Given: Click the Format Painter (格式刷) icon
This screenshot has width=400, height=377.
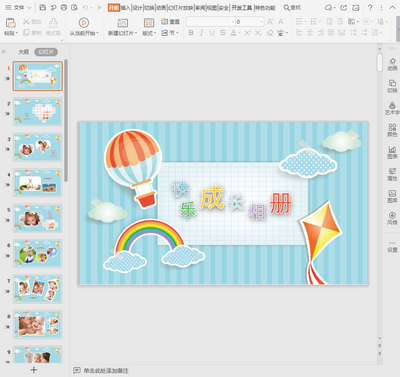Looking at the screenshot, I should (x=53, y=22).
